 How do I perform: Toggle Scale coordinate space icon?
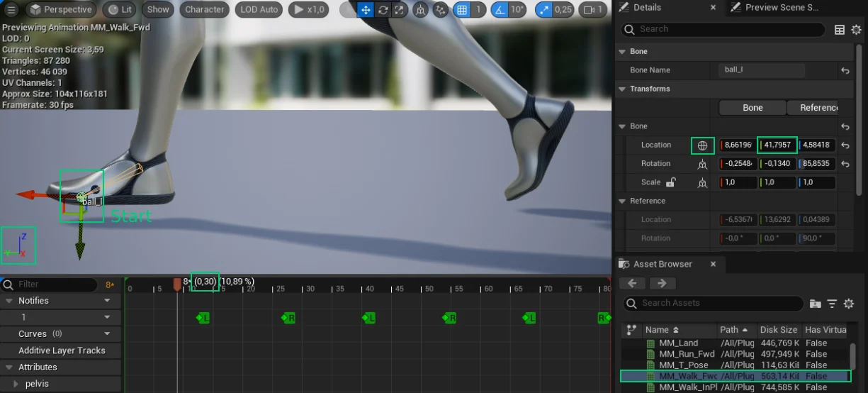[702, 182]
